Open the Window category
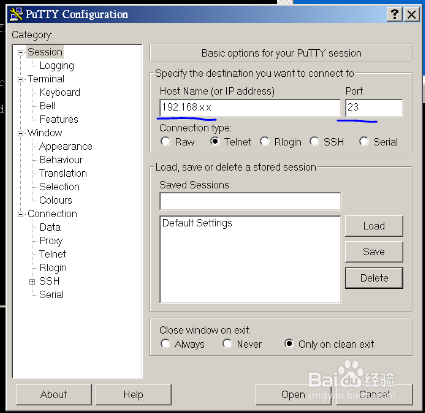425x413 pixels. tap(45, 133)
